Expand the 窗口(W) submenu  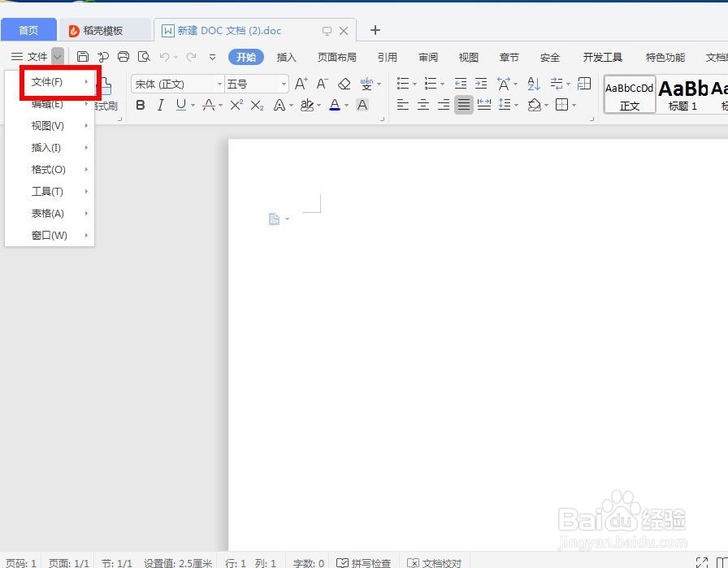[50, 235]
